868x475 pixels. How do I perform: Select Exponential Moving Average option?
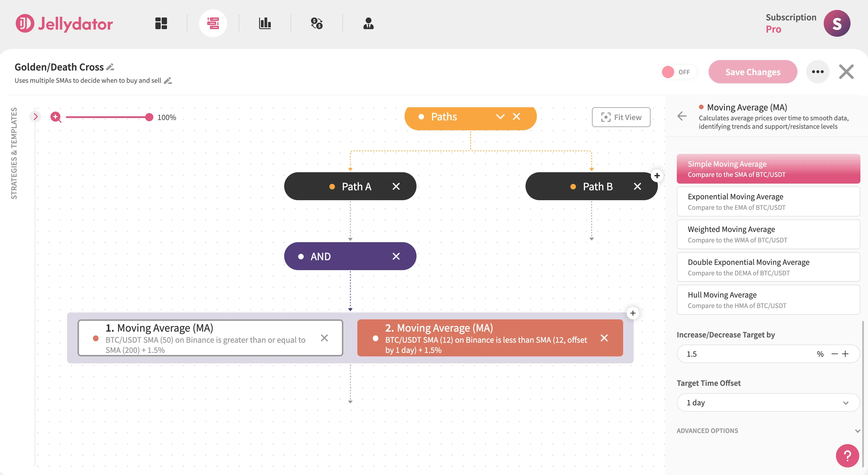pos(768,201)
